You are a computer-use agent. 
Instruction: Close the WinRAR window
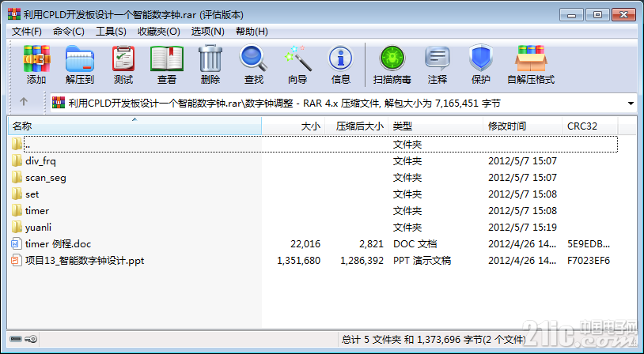(624, 15)
